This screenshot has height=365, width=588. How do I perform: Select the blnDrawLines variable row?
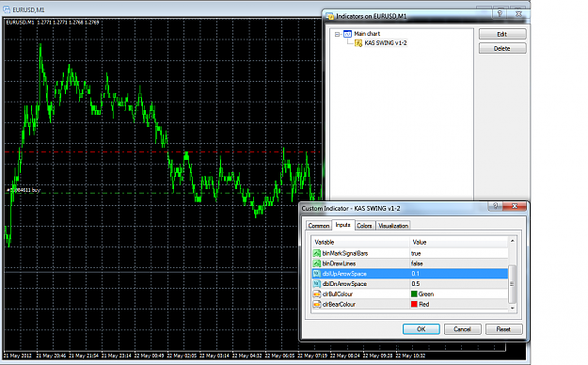[x=410, y=263]
